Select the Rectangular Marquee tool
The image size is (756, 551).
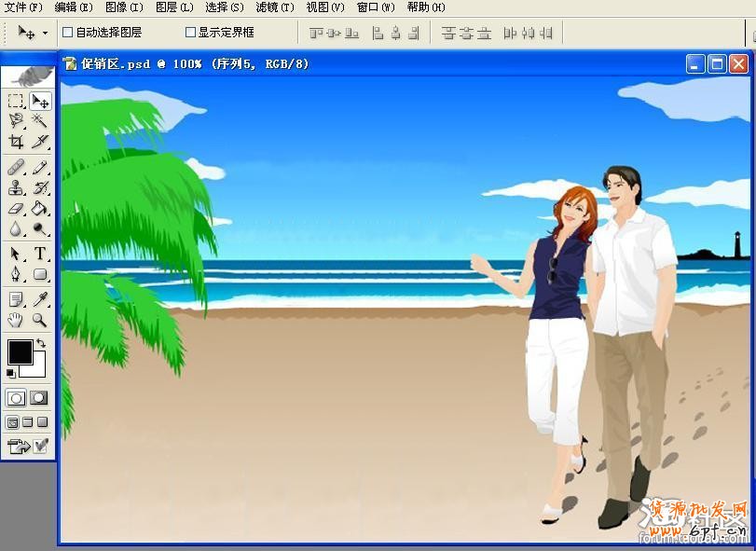click(16, 101)
